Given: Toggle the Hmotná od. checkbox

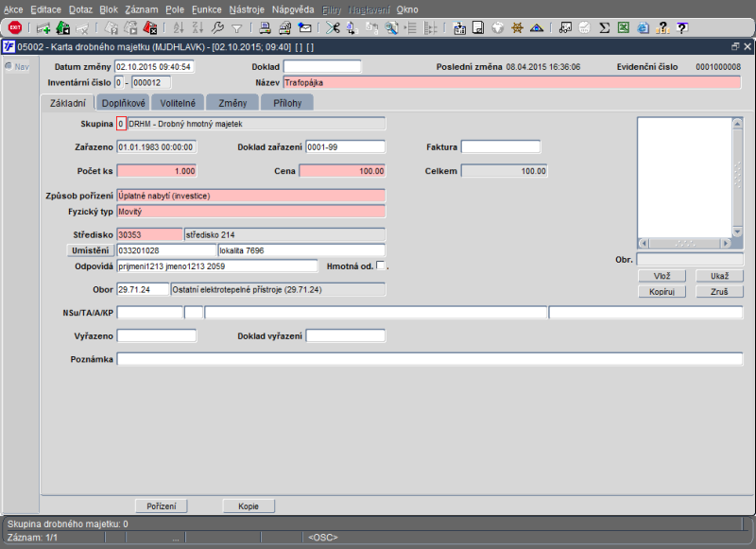Looking at the screenshot, I should click(x=381, y=266).
